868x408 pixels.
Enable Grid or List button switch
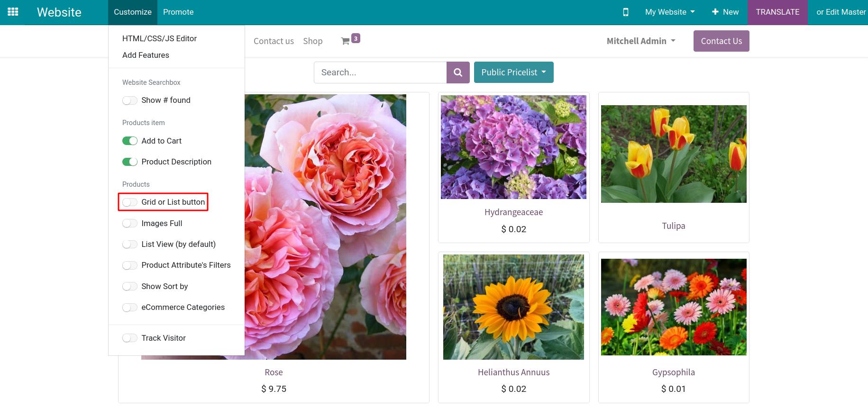pyautogui.click(x=130, y=202)
